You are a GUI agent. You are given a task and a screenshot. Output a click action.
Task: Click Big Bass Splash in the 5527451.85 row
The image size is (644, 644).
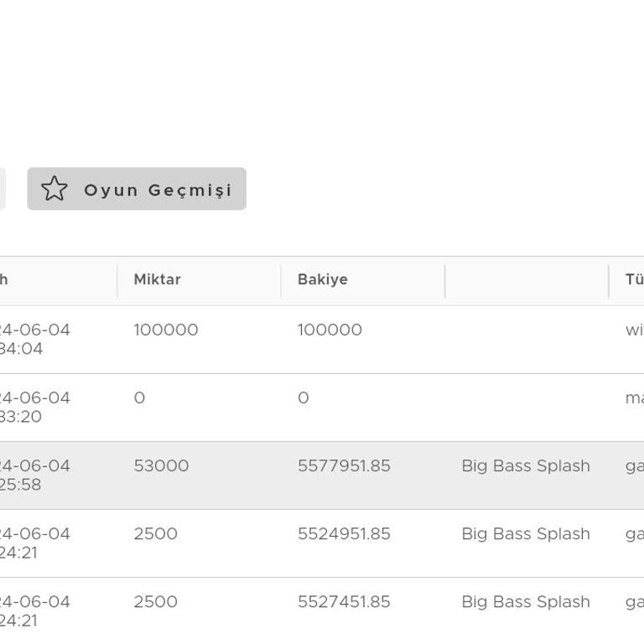tap(526, 602)
